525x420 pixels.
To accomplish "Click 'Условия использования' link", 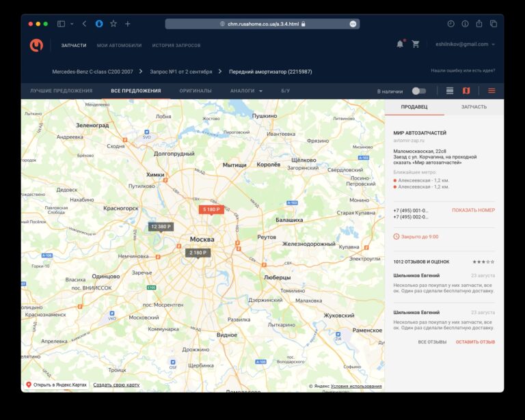I will point(356,387).
